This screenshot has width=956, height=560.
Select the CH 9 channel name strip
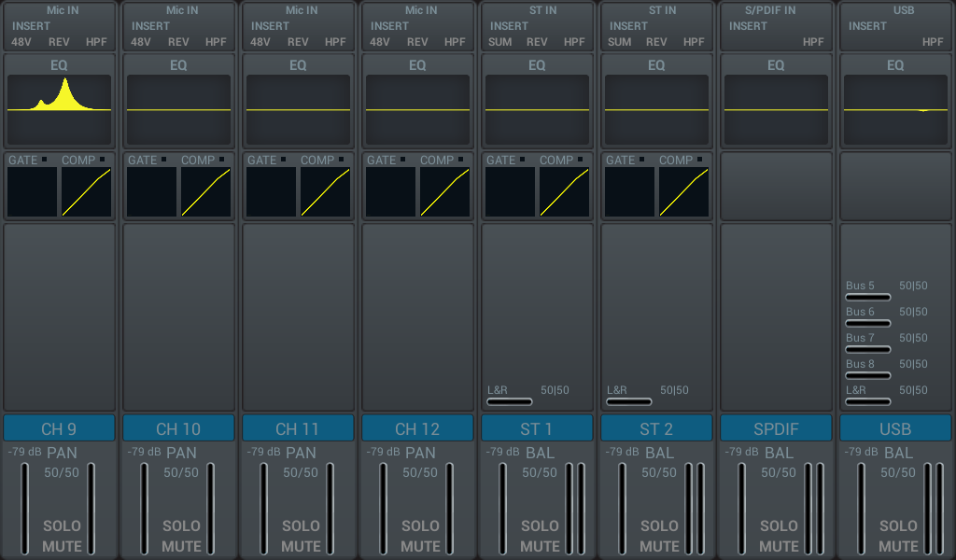click(x=59, y=428)
